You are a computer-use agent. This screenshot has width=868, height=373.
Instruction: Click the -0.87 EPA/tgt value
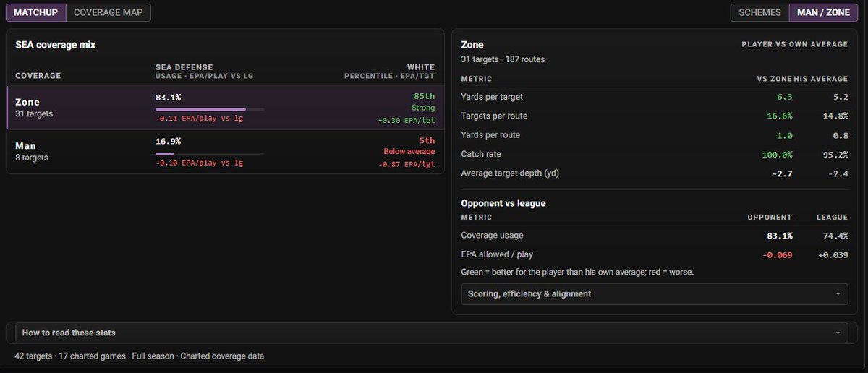tap(407, 165)
